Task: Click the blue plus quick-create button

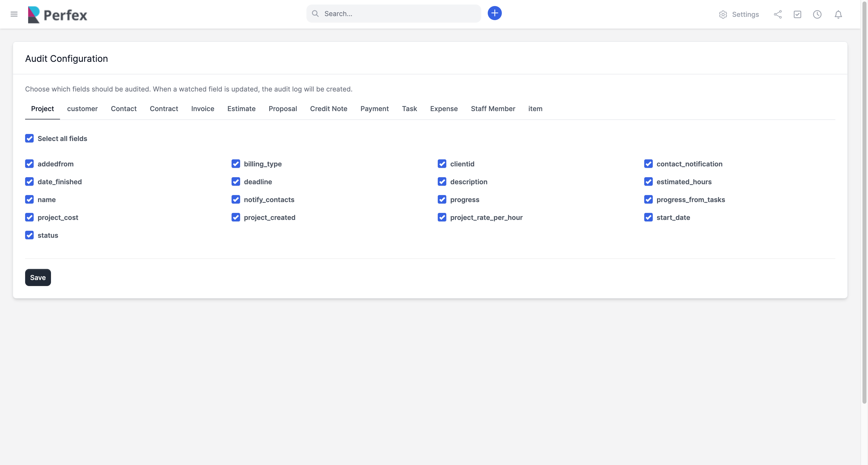Action: click(x=494, y=13)
